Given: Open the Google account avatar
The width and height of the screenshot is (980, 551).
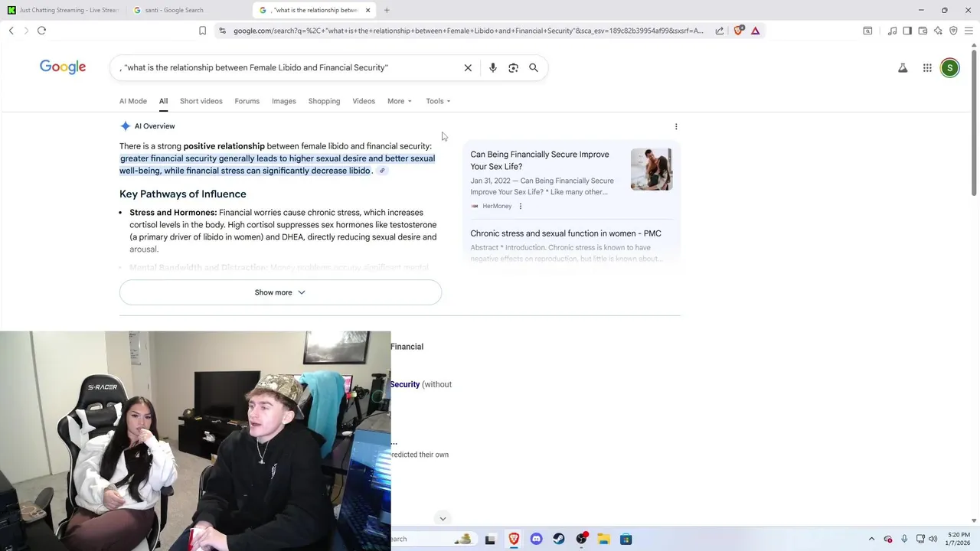Looking at the screenshot, I should [x=949, y=67].
